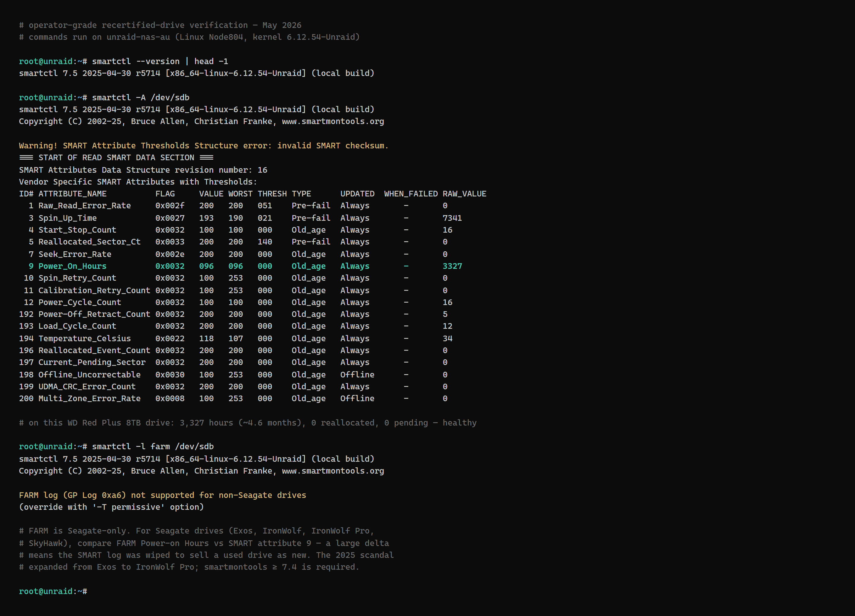Click the RAW_VALUE column header

point(464,194)
